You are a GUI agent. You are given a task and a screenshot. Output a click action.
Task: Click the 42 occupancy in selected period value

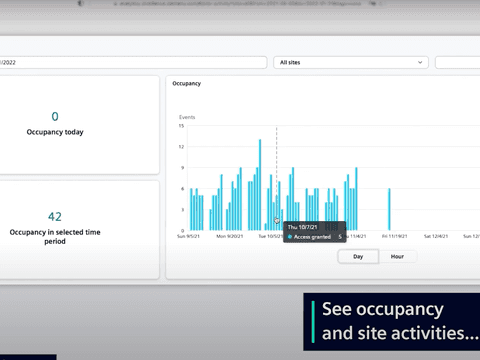pos(55,217)
